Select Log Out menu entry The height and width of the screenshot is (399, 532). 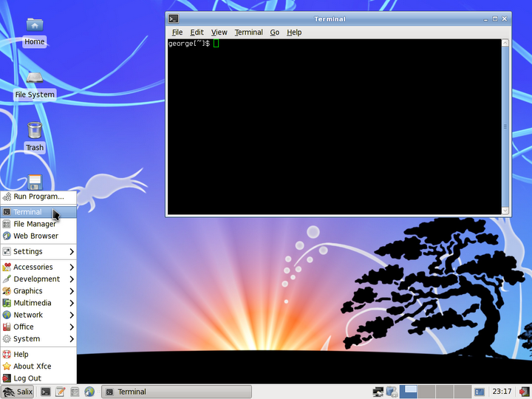tap(38, 378)
